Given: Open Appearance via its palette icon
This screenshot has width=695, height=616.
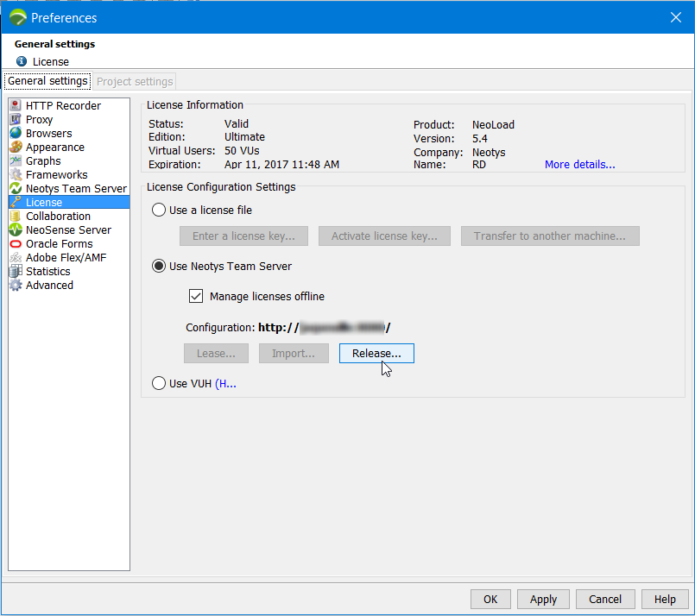Looking at the screenshot, I should pos(16,148).
